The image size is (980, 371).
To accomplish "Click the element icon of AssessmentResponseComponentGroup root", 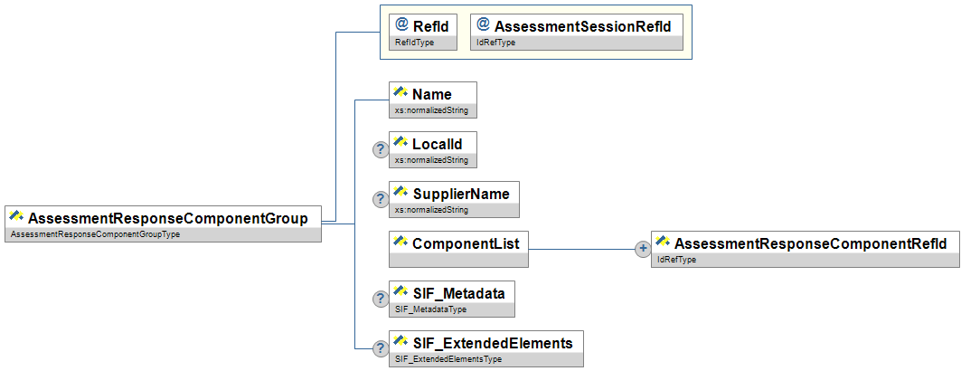I will [17, 217].
